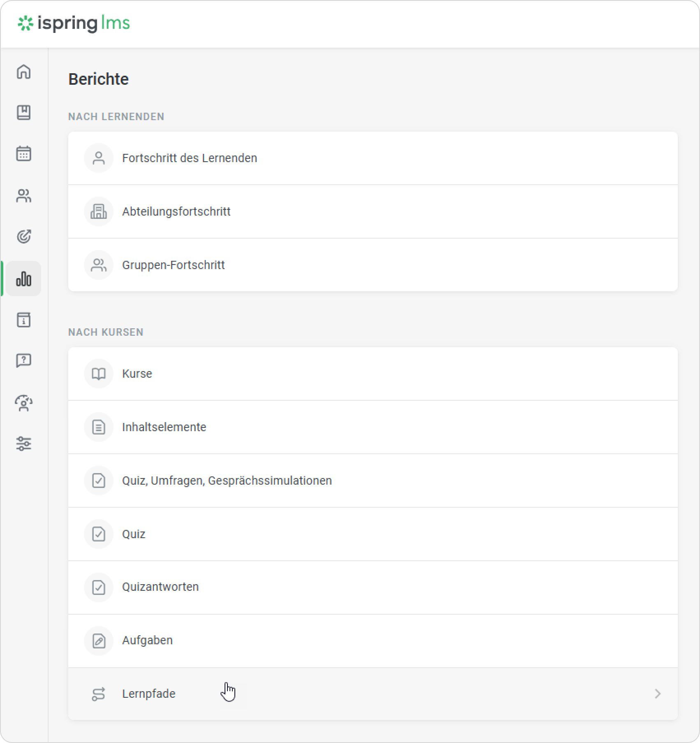Expand the Lernpfade row chevron arrow
Screen dimensions: 700x743
click(657, 694)
